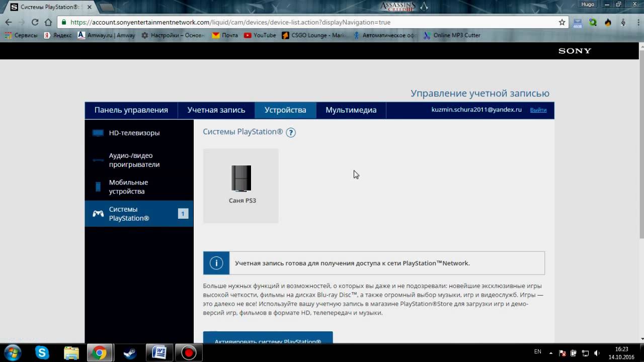Viewport: 644px width, 362px height.
Task: Open the Hugo profile button
Action: tap(588, 4)
